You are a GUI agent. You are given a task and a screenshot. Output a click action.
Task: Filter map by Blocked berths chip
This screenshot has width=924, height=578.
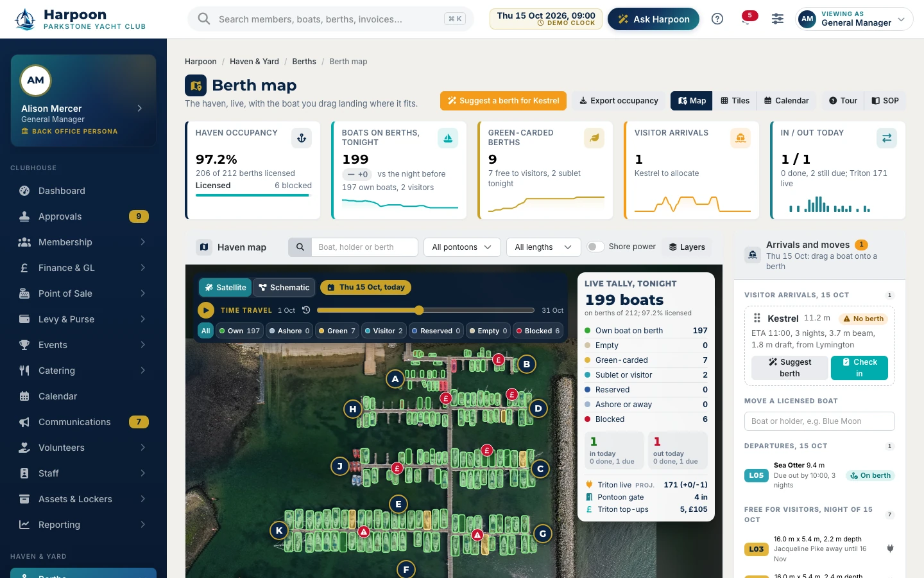[538, 331]
